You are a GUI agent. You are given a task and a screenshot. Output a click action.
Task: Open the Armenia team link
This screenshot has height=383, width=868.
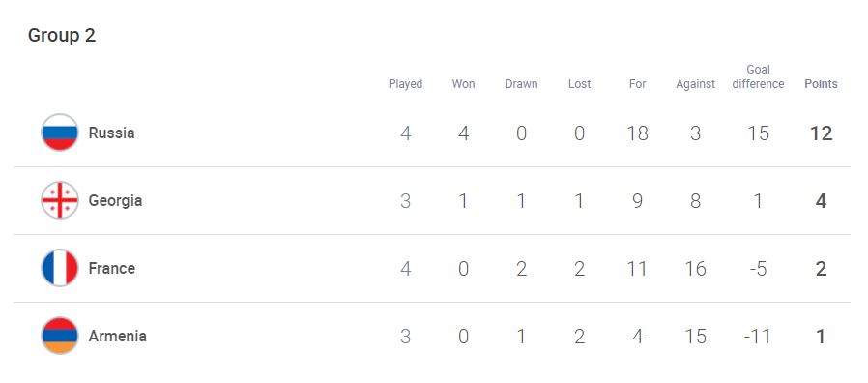pyautogui.click(x=117, y=336)
